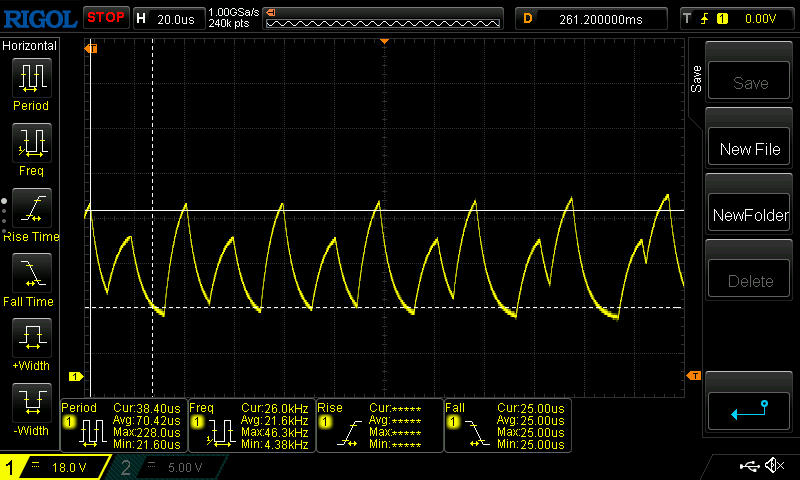Select the Freq measurement icon
The width and height of the screenshot is (800, 480).
[x=31, y=142]
